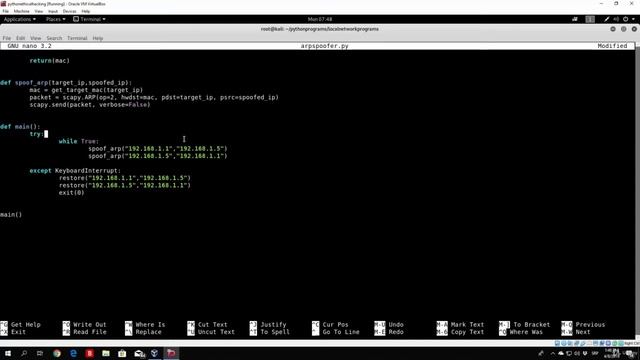
Task: Open Kali volume icon in top panel
Action: coord(616,19)
